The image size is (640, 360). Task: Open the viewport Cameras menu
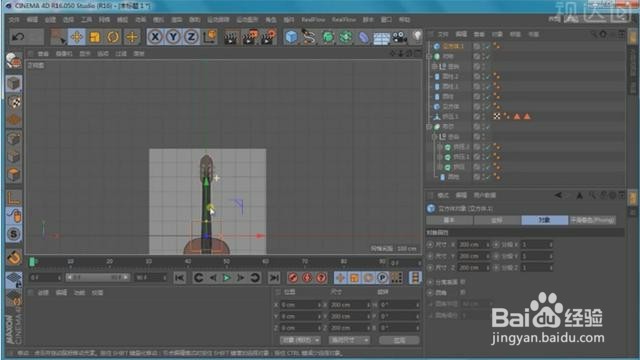[64, 53]
